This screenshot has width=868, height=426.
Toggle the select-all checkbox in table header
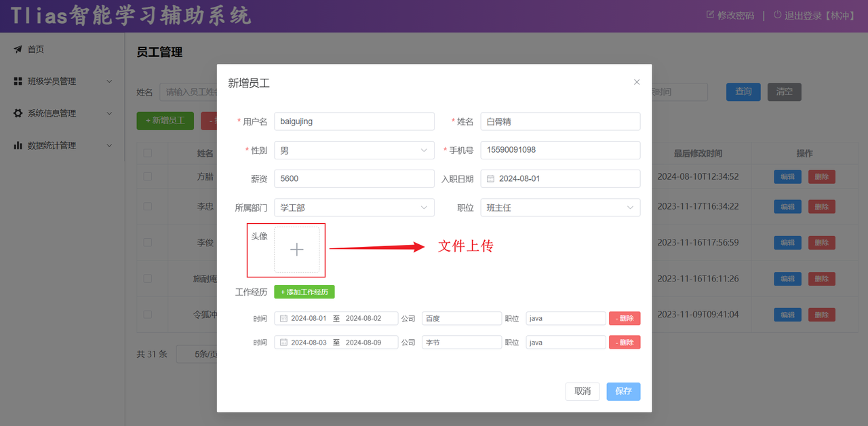pyautogui.click(x=147, y=153)
